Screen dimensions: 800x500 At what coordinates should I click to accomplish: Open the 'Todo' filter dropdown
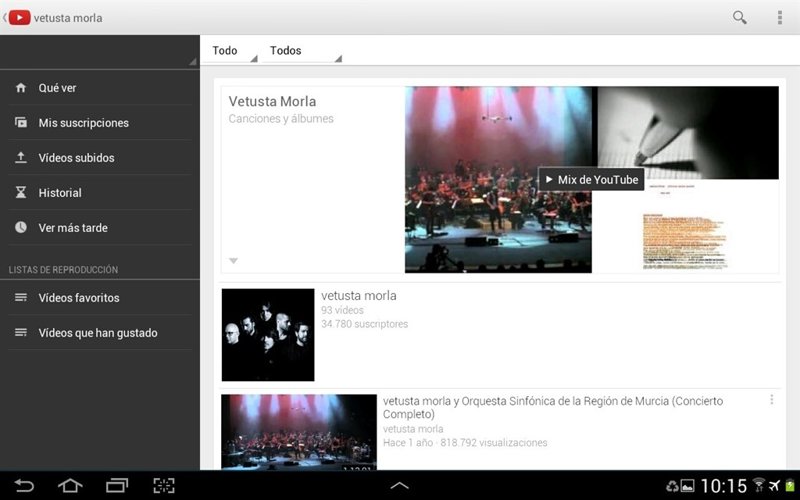[x=230, y=51]
